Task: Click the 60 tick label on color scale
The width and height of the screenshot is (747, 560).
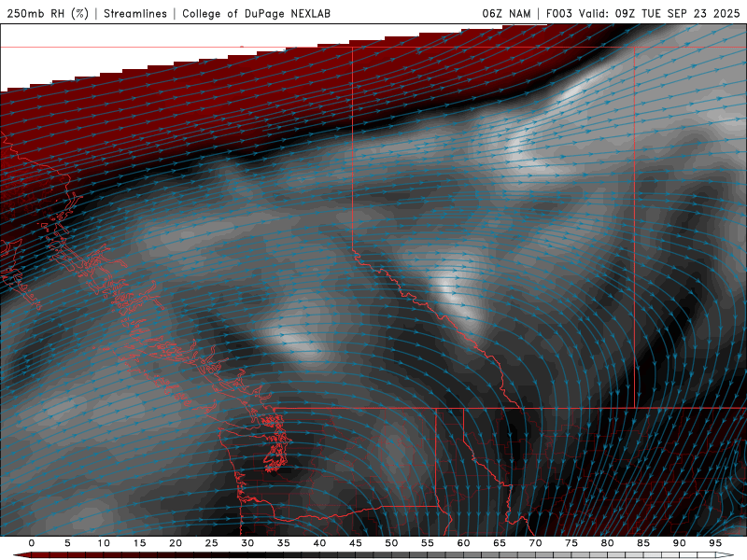Action: [x=463, y=543]
